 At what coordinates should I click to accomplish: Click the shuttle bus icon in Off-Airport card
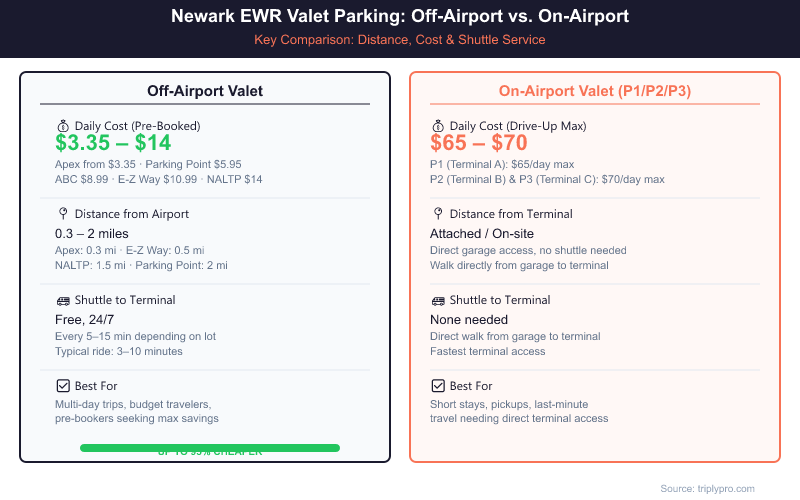pos(62,300)
